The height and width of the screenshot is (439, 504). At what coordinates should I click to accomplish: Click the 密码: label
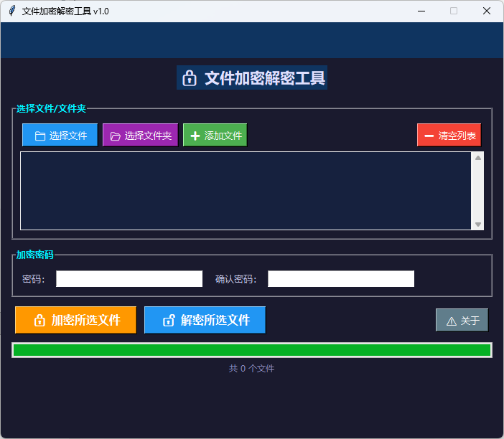[x=34, y=279]
